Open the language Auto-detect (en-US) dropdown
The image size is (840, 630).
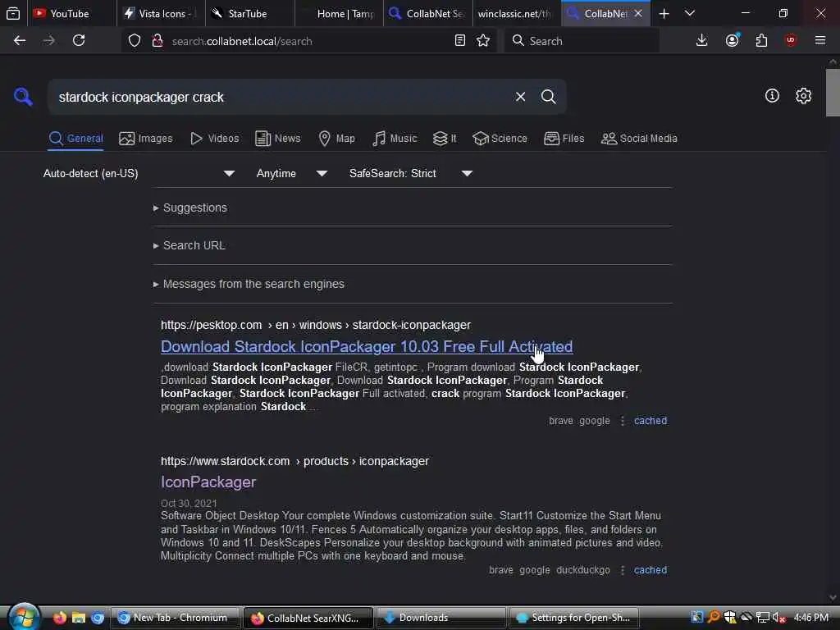(139, 174)
